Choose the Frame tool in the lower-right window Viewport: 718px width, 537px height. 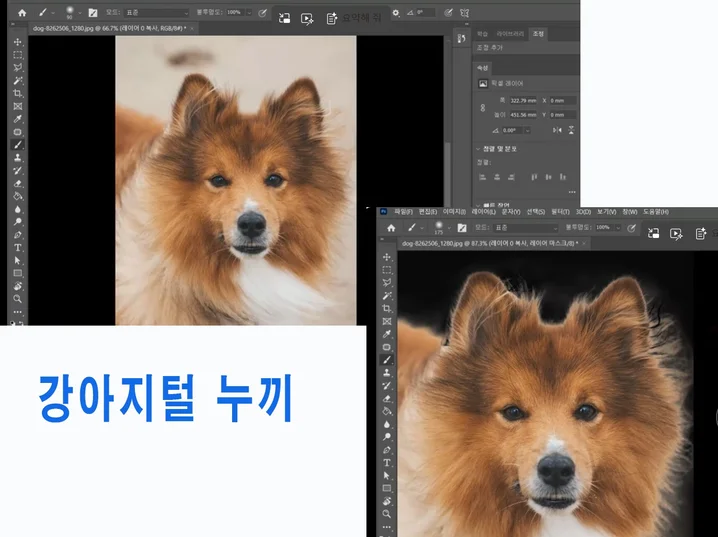pos(387,321)
